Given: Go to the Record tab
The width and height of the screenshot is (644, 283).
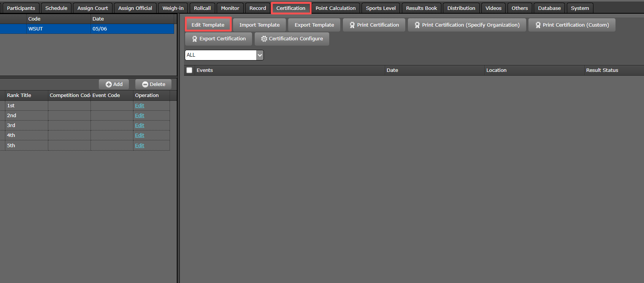Looking at the screenshot, I should tap(258, 8).
